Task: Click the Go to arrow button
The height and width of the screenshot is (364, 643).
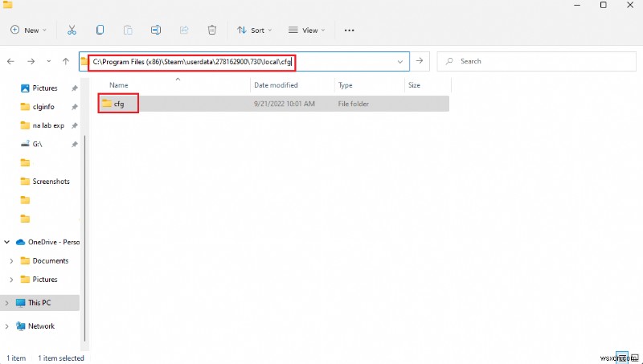Action: (x=420, y=61)
